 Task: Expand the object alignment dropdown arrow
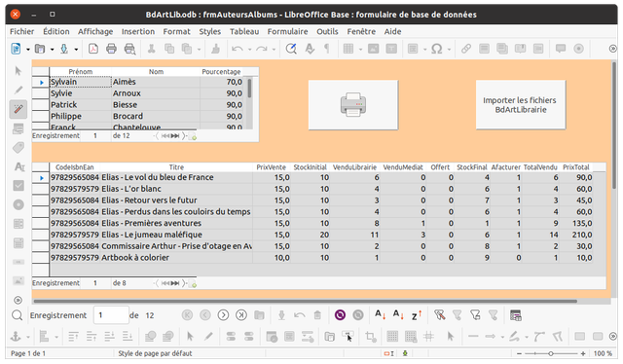(56, 337)
